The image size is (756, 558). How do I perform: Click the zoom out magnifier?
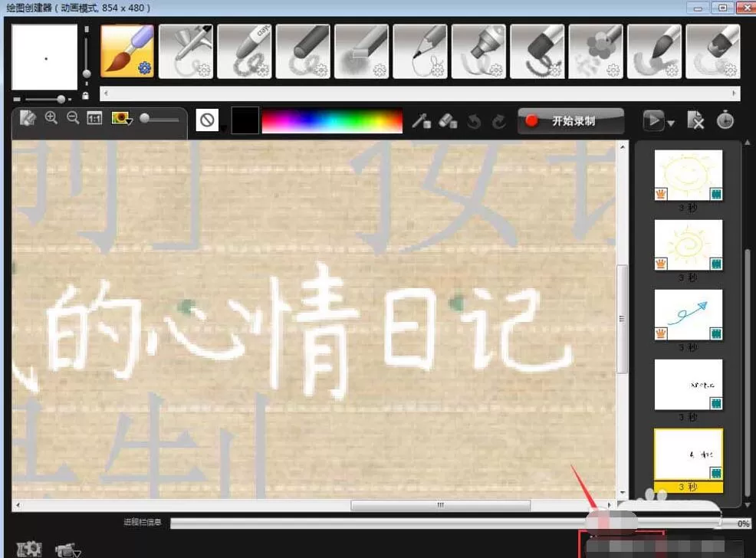point(73,118)
